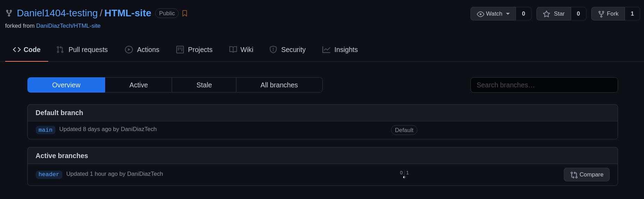The image size is (644, 199).
Task: Open the Wiki tab
Action: [x=241, y=50]
